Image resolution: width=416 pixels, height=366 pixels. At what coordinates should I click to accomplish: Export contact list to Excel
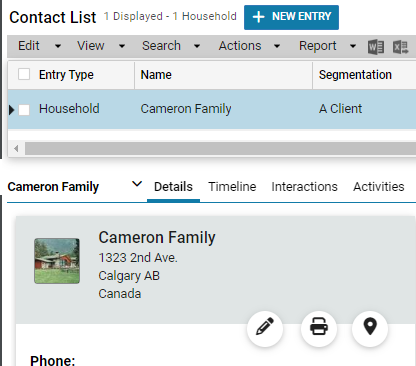pos(400,47)
